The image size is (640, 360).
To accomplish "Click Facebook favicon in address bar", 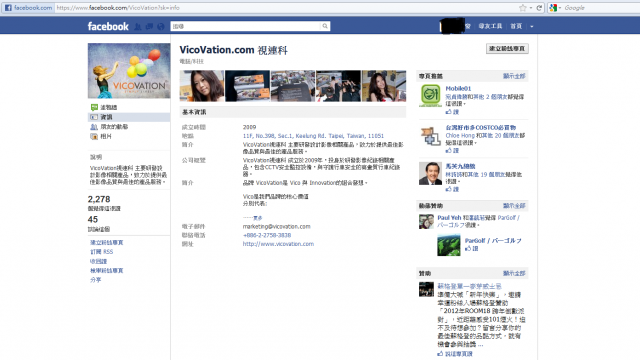I will (8, 8).
